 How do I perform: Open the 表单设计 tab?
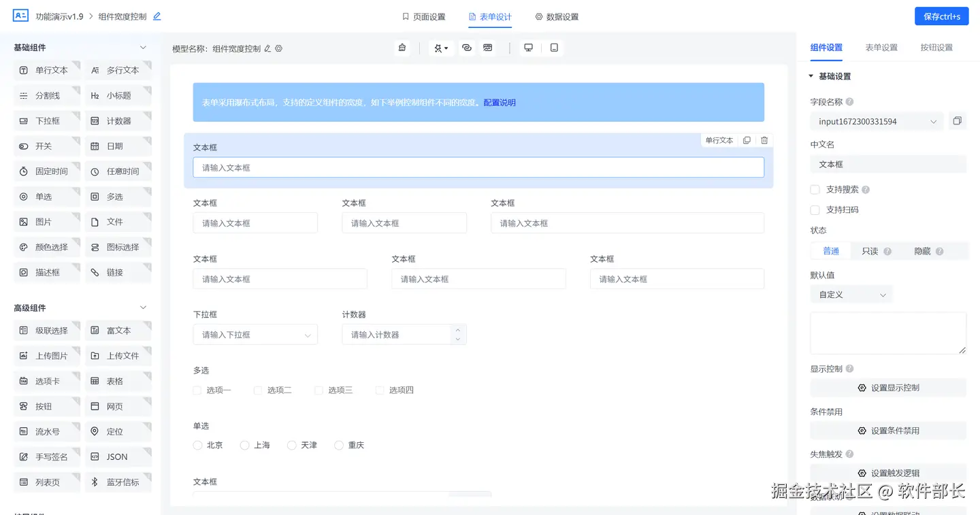click(x=490, y=17)
